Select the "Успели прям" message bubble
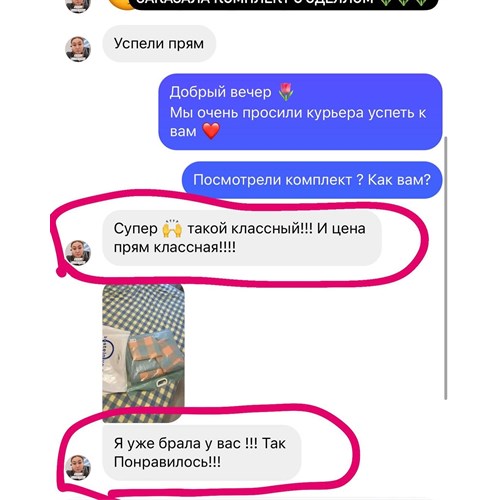The width and height of the screenshot is (500, 500). [159, 44]
